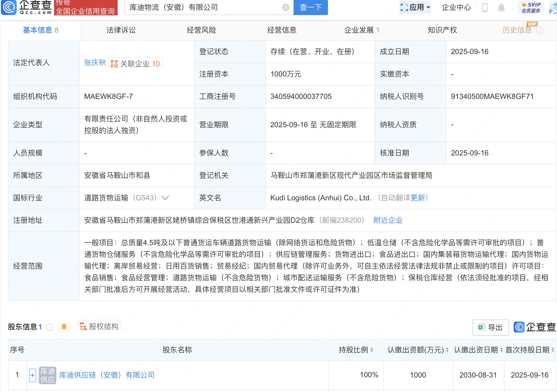Image resolution: width=557 pixels, height=392 pixels.
Task: Open 企业中心 link
Action: pyautogui.click(x=456, y=7)
